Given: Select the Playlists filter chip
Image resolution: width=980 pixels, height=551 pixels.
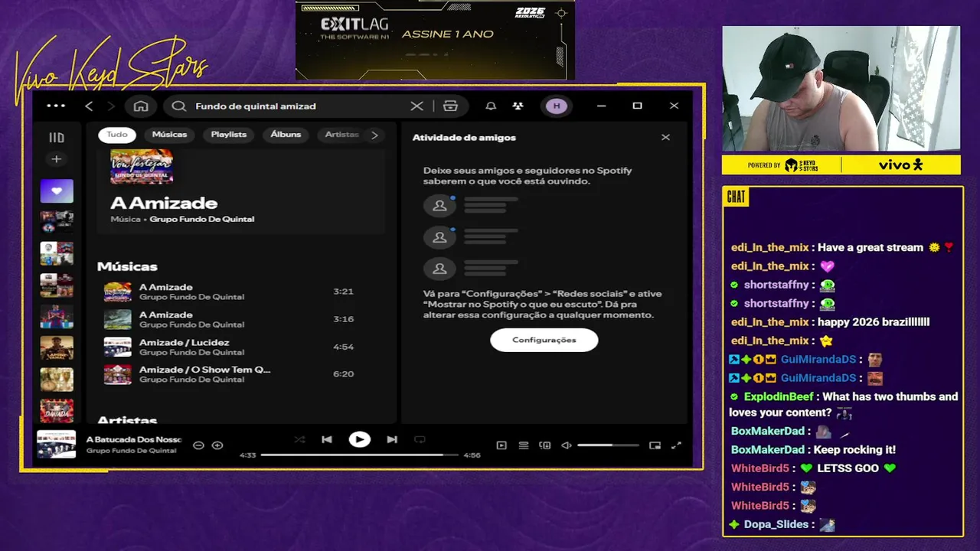Looking at the screenshot, I should click(229, 135).
